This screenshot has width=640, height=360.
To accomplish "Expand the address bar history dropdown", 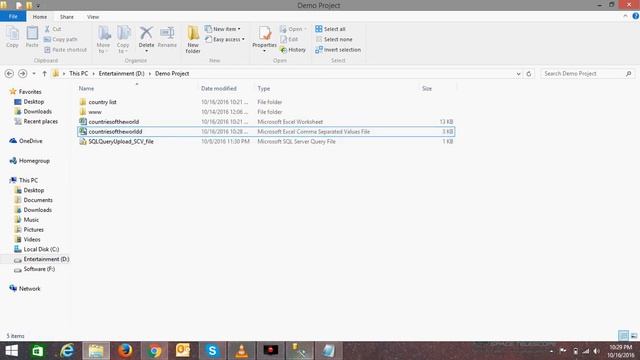I will point(518,74).
